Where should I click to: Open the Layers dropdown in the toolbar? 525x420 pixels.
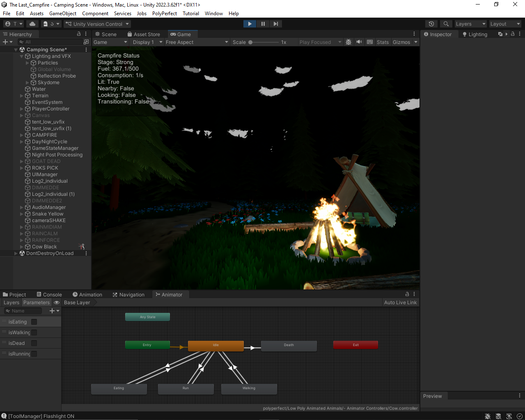click(470, 24)
